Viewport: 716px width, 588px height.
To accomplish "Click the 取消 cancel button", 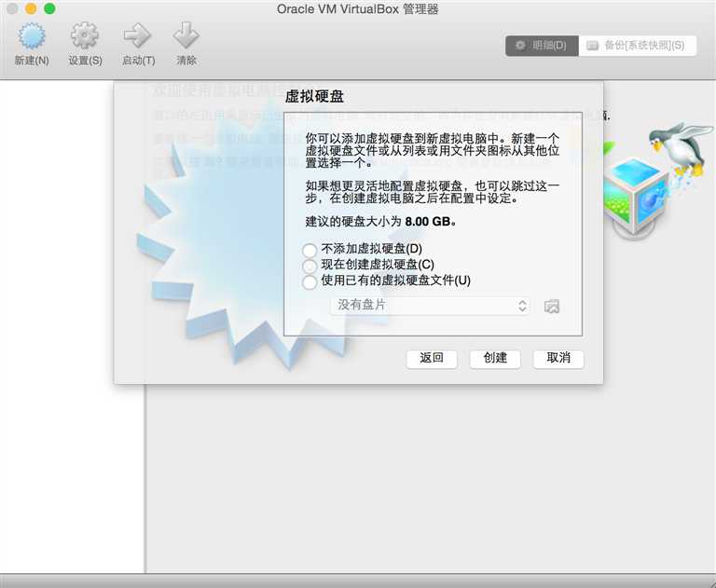I will (x=558, y=359).
